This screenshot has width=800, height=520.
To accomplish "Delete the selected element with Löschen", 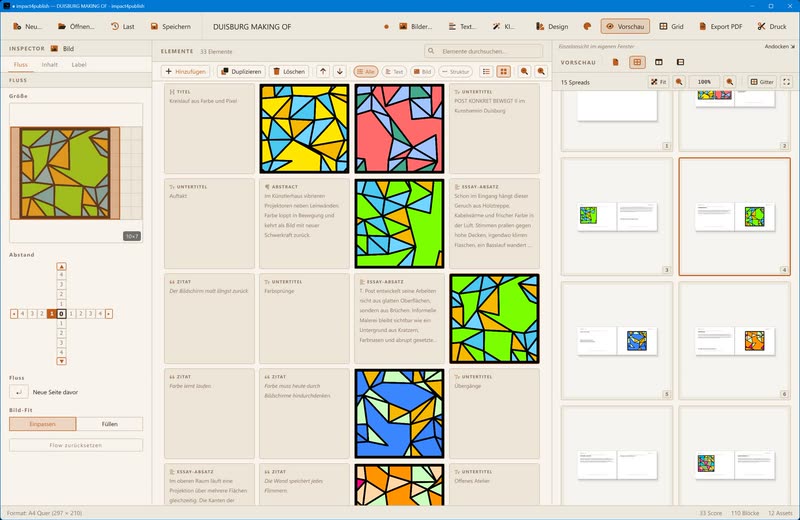I will (x=289, y=71).
